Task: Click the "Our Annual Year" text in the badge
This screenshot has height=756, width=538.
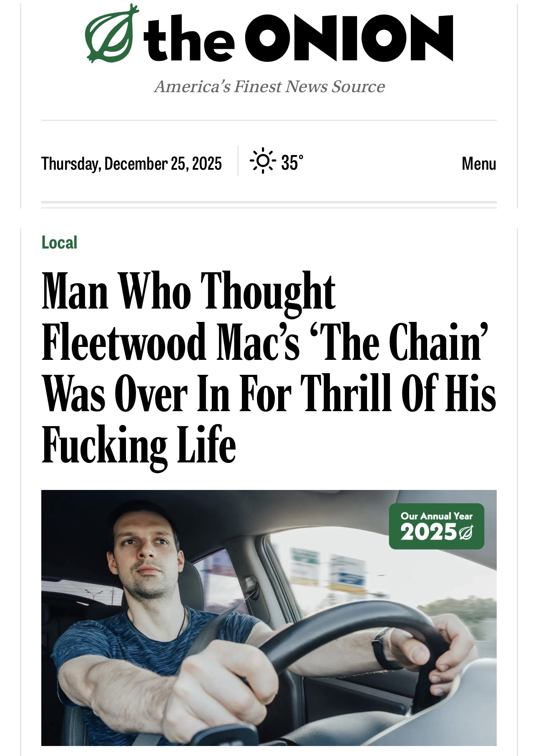Action: click(436, 516)
